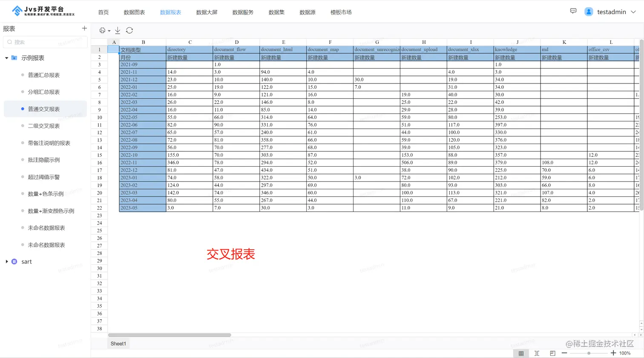Go to the 数据服务 tab
644x358 pixels.
[243, 12]
